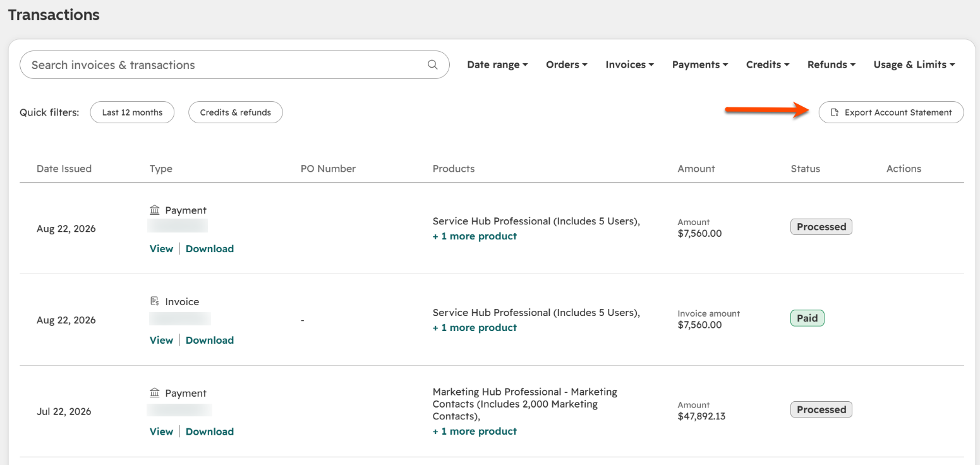Open the Usage & Limits dropdown
The height and width of the screenshot is (465, 980).
pos(914,64)
